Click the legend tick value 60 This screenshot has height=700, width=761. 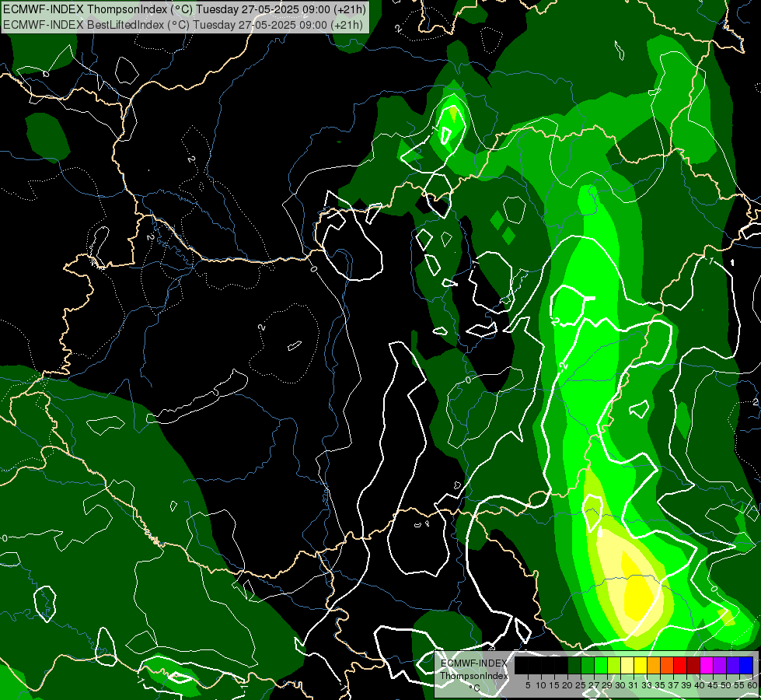click(752, 685)
